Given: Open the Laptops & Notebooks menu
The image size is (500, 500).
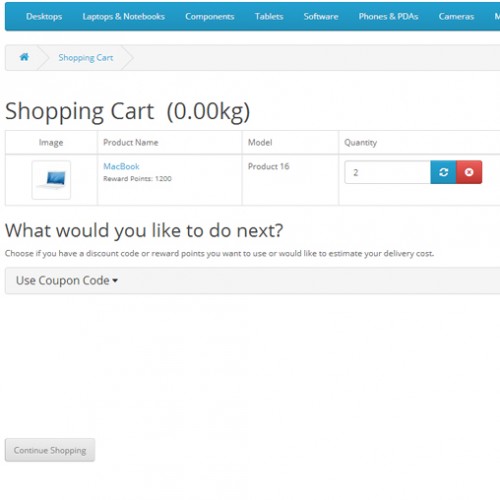Looking at the screenshot, I should coord(124,16).
